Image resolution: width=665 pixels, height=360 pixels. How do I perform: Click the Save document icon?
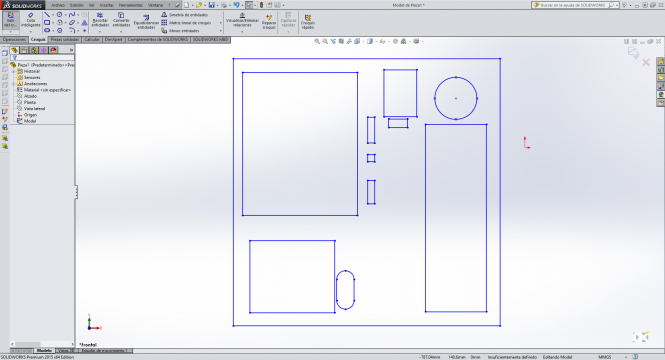pos(211,5)
